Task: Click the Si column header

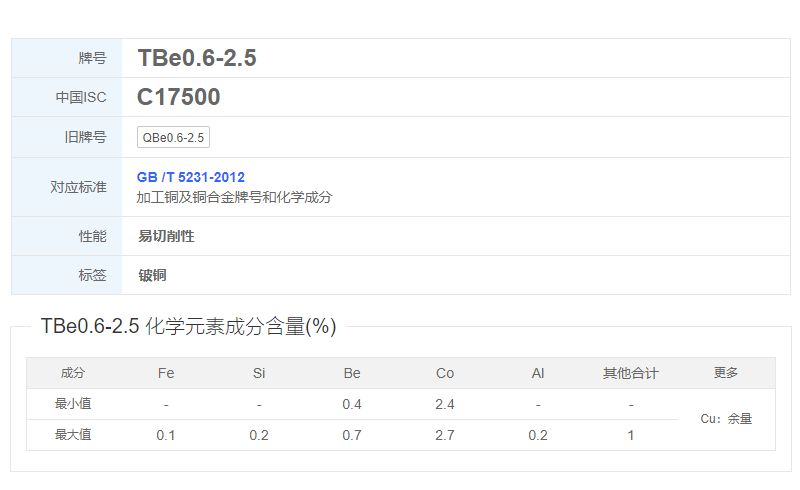Action: [259, 373]
